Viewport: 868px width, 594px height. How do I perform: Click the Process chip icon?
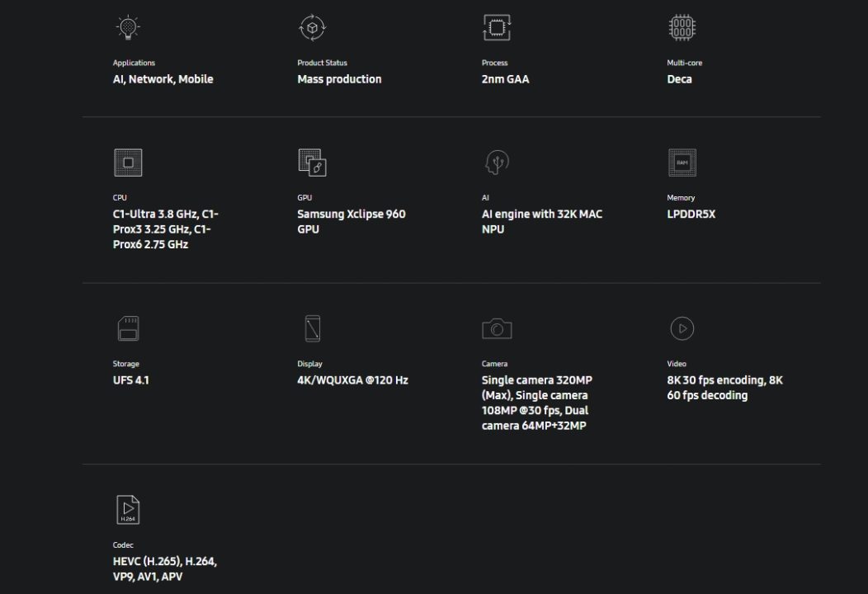pyautogui.click(x=497, y=28)
